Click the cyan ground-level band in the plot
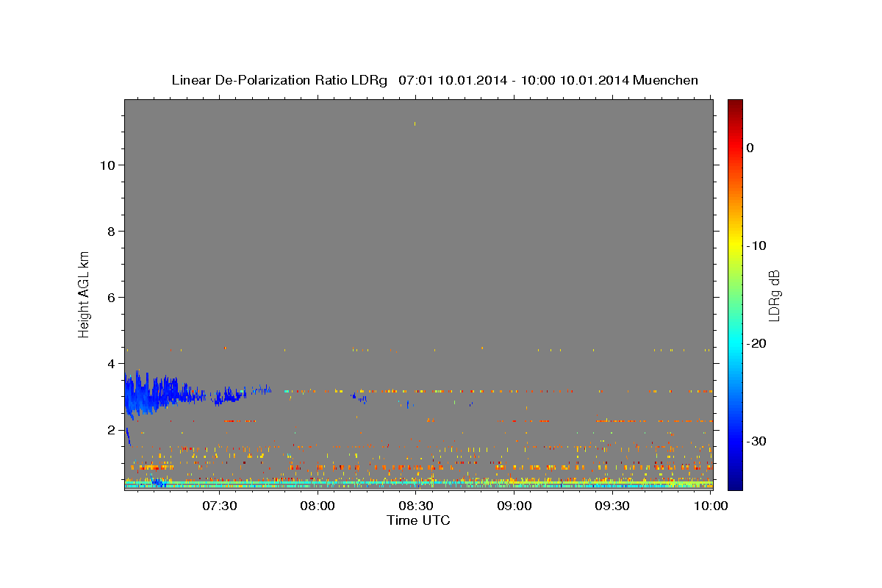 pyautogui.click(x=418, y=484)
